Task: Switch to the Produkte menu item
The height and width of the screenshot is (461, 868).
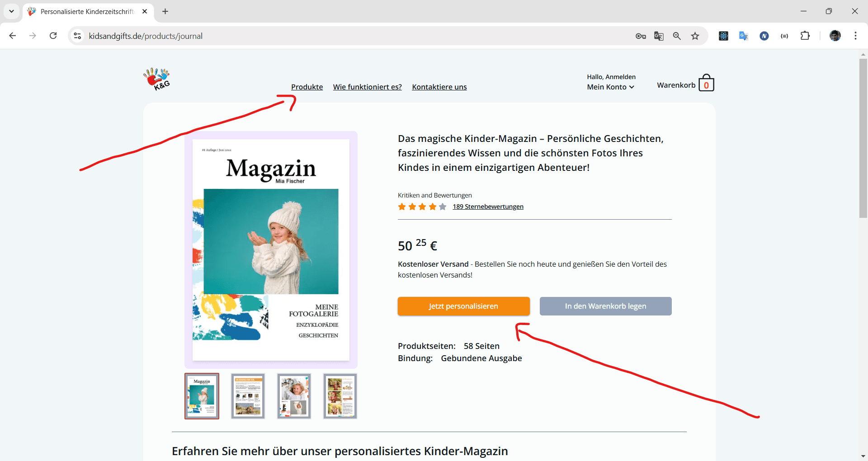Action: pyautogui.click(x=307, y=87)
